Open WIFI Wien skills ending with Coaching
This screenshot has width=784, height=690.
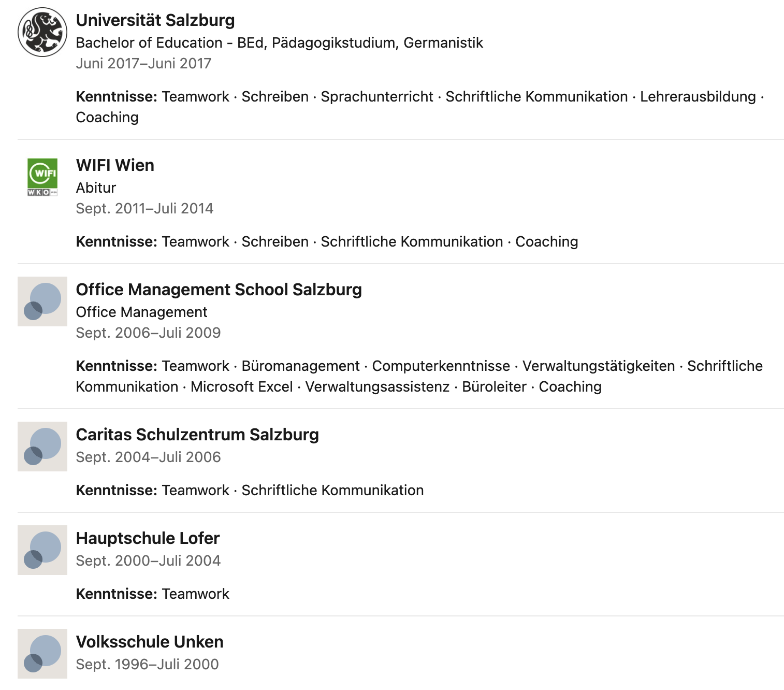pyautogui.click(x=327, y=242)
